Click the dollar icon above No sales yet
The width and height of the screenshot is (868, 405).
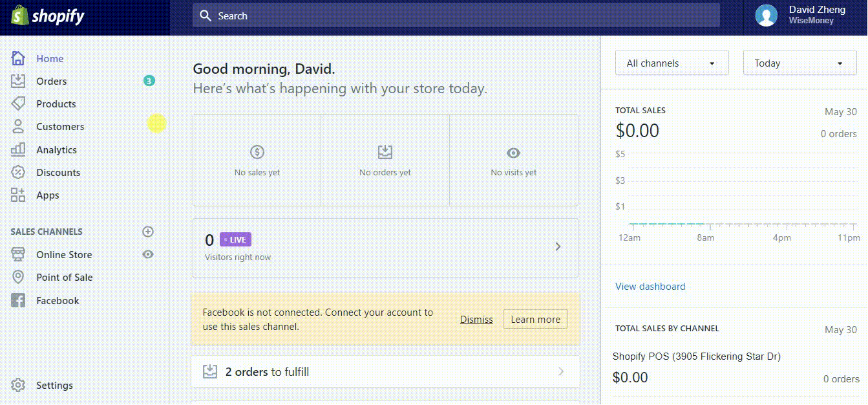(x=257, y=153)
